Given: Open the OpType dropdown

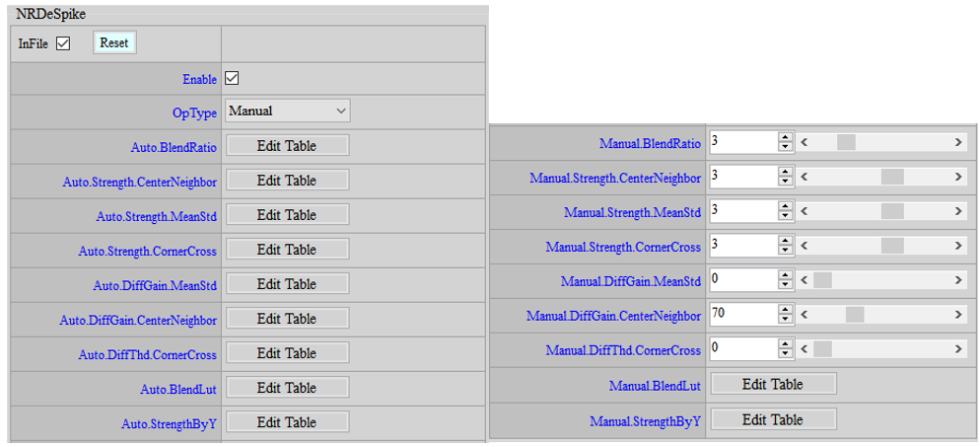Looking at the screenshot, I should [287, 111].
